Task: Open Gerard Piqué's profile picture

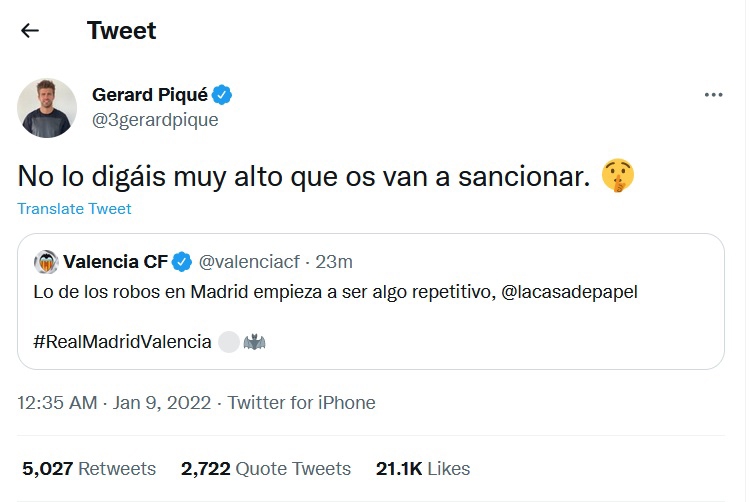Action: pyautogui.click(x=47, y=107)
